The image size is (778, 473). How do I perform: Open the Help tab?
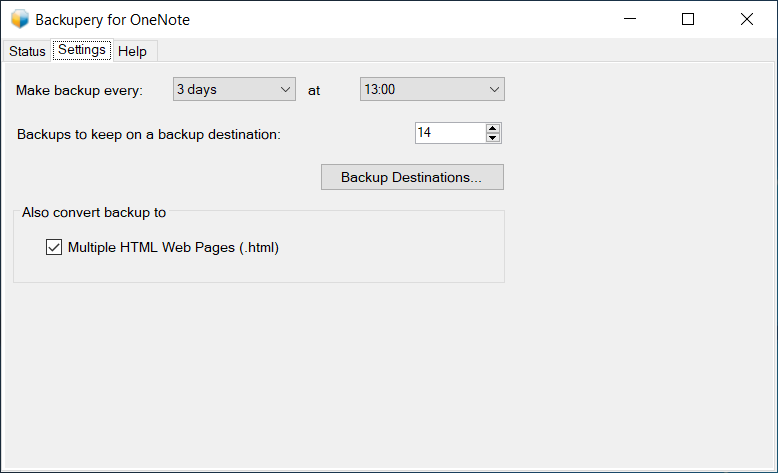click(132, 51)
